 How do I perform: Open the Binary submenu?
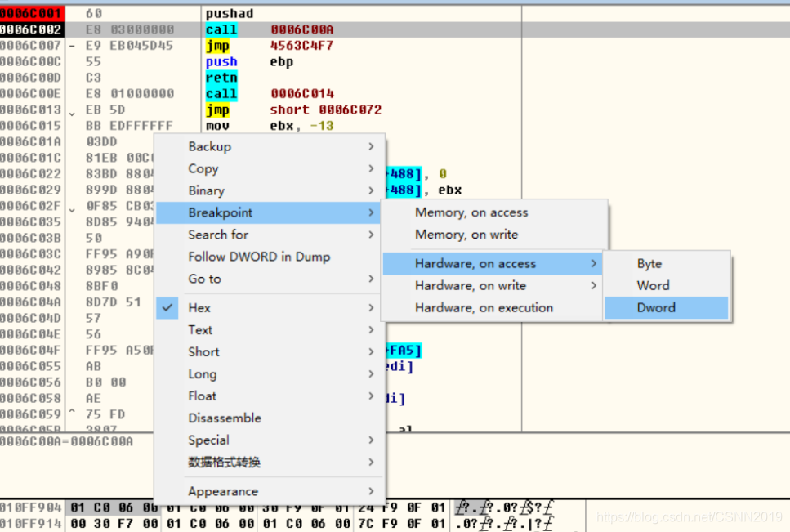(x=270, y=191)
